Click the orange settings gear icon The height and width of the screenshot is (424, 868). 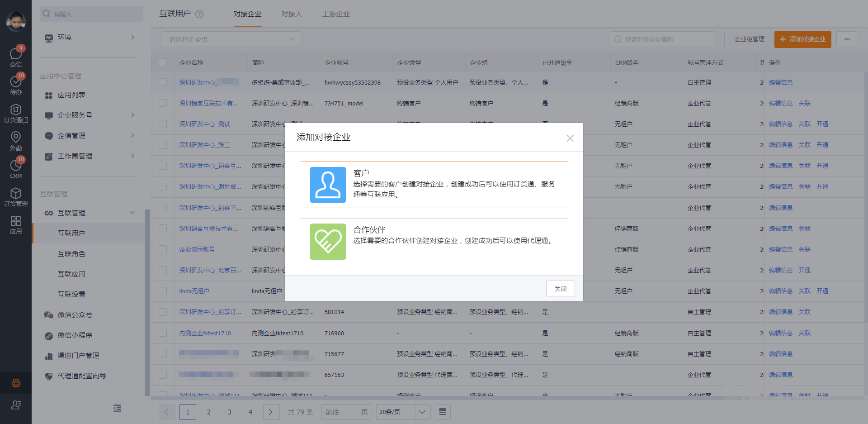click(16, 383)
